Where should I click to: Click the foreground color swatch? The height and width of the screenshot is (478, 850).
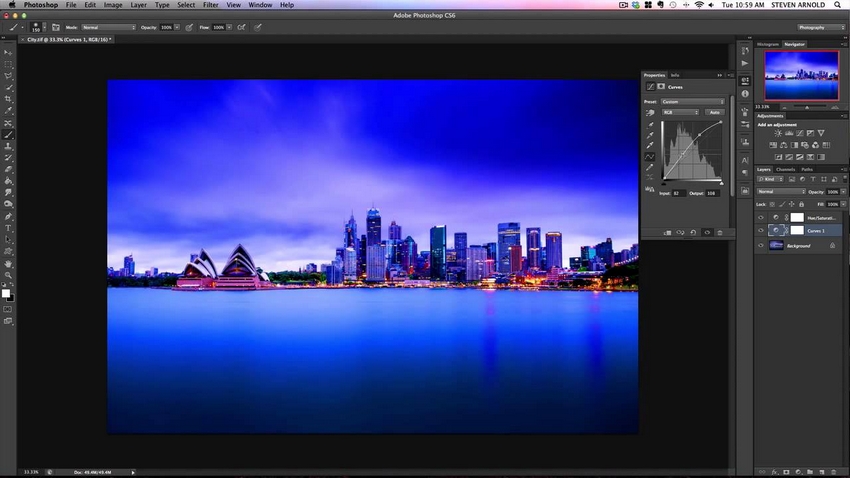(5, 293)
